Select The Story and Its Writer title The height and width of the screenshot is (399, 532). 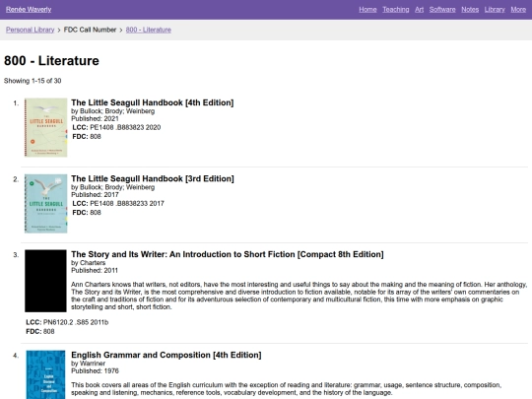click(x=228, y=254)
